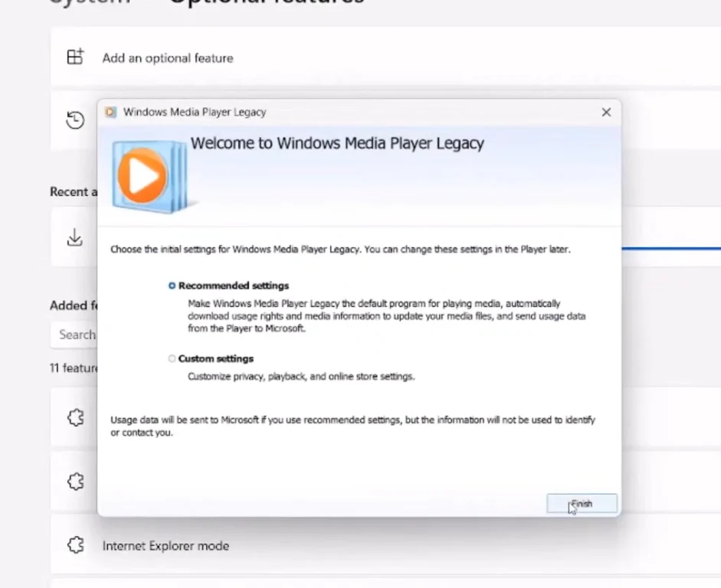The height and width of the screenshot is (588, 721).
Task: Close the Windows Media Player Legacy dialog
Action: coord(606,112)
